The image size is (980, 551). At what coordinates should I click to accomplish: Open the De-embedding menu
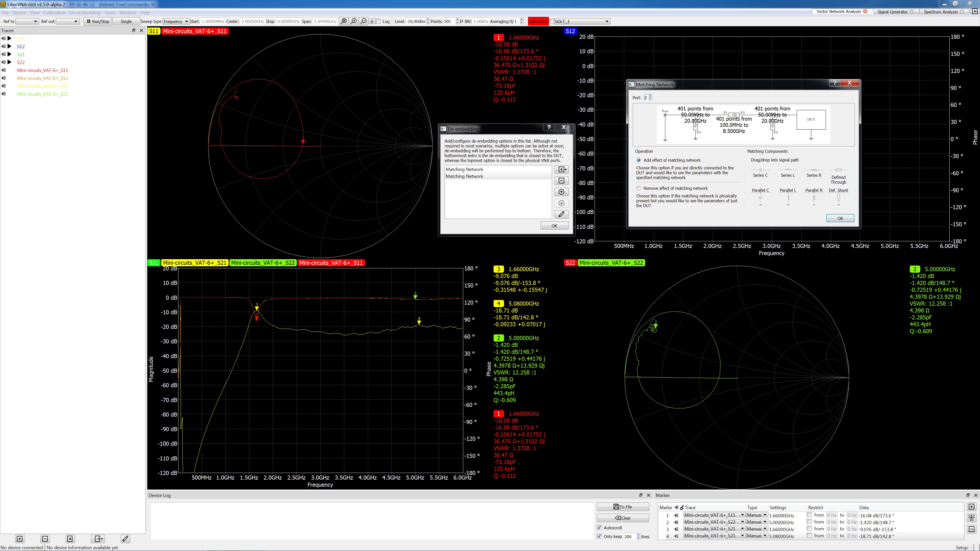tap(84, 12)
